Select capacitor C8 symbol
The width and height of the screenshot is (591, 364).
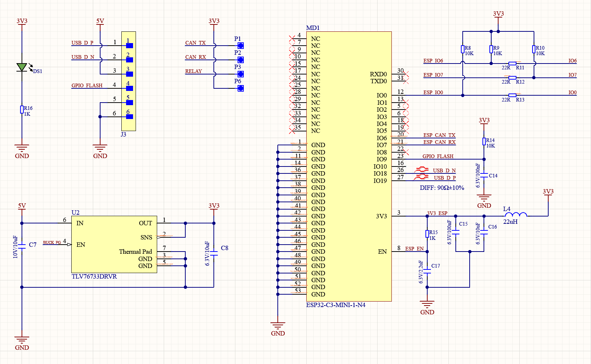214,254
